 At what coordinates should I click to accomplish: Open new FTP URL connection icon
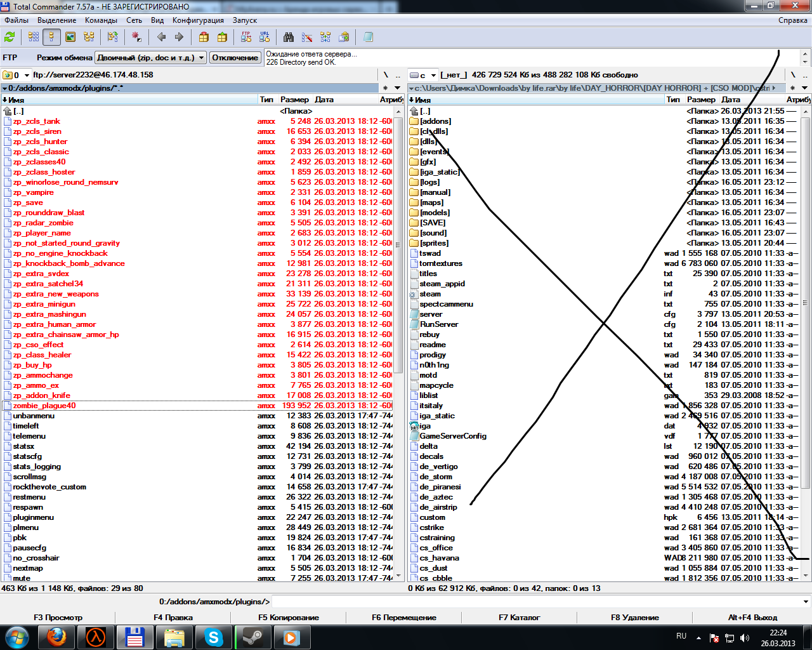tap(265, 37)
